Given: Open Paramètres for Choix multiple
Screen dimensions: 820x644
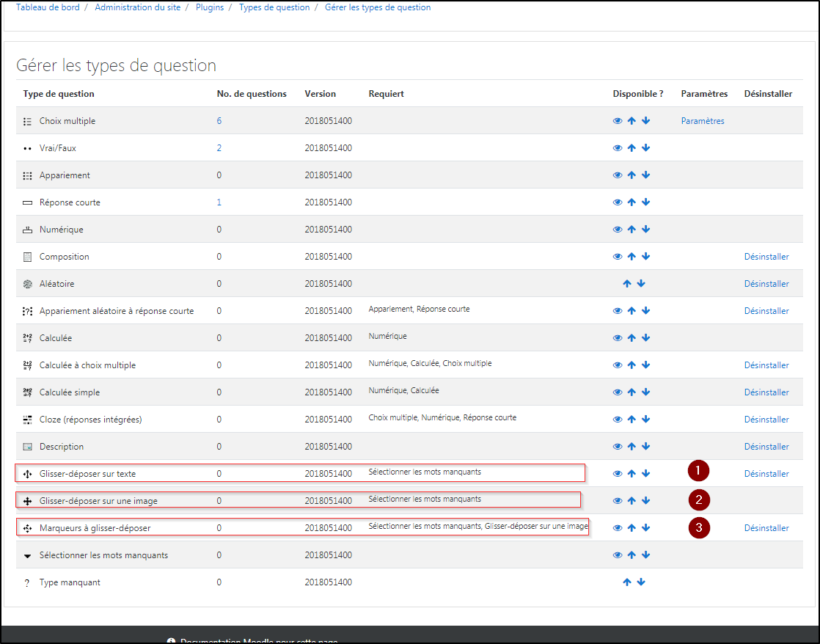Looking at the screenshot, I should point(702,121).
